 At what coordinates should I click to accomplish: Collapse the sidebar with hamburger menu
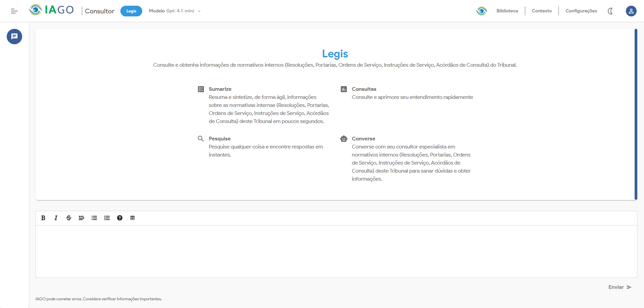[x=14, y=11]
